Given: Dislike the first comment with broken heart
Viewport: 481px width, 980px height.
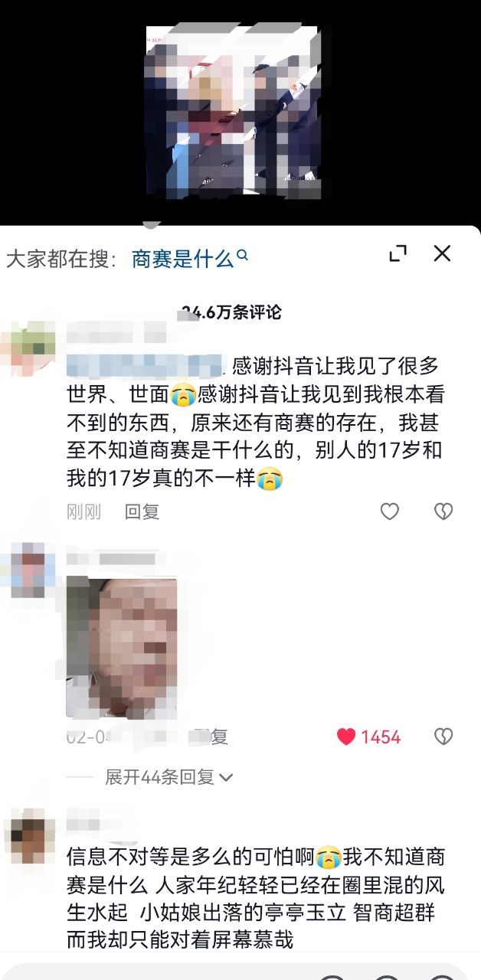Looking at the screenshot, I should click(x=443, y=511).
